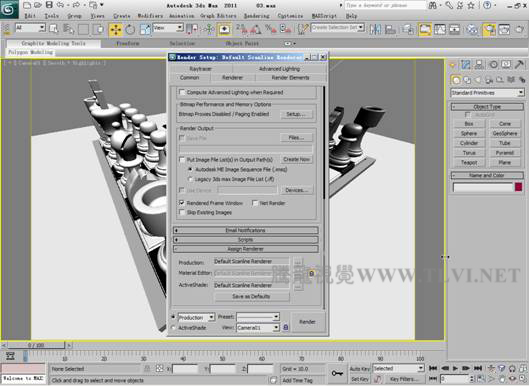The height and width of the screenshot is (386, 529).
Task: Open the Utilities hammer panel tab
Action: [x=520, y=64]
